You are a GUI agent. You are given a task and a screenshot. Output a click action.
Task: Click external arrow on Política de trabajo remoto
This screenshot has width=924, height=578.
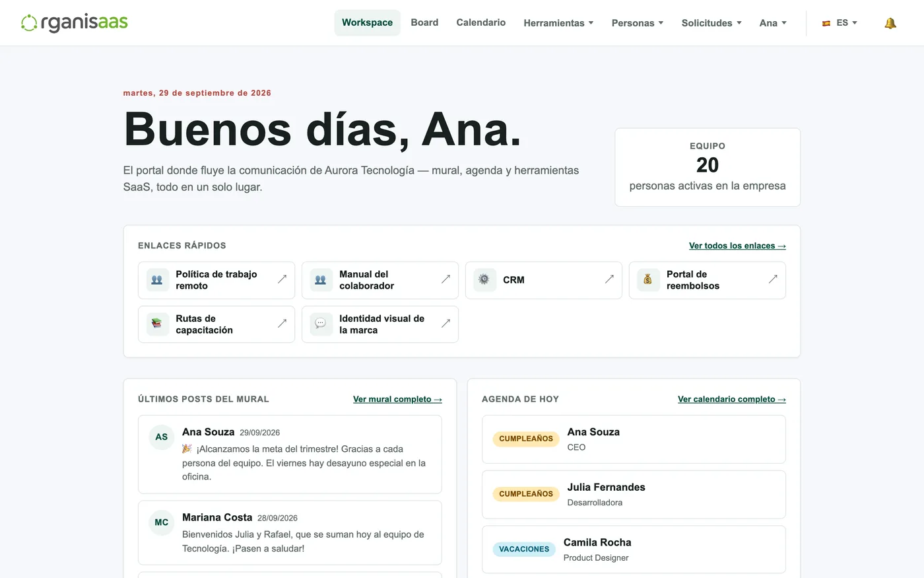point(282,279)
